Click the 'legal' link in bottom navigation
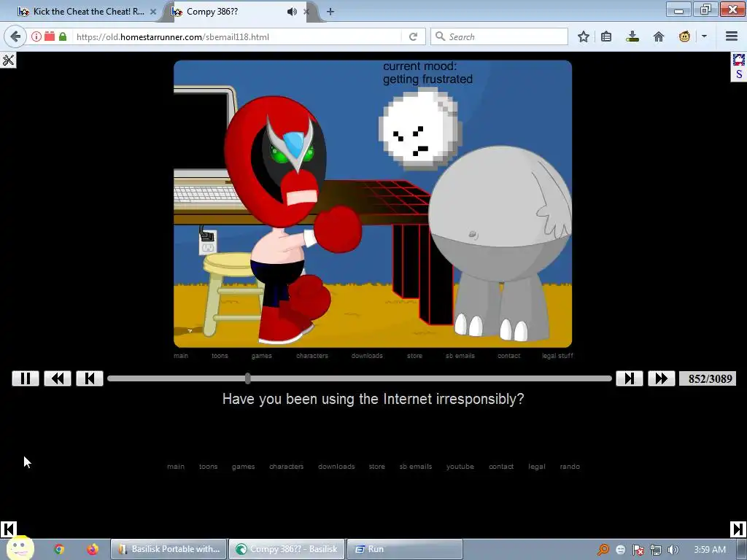747x560 pixels. point(536,467)
